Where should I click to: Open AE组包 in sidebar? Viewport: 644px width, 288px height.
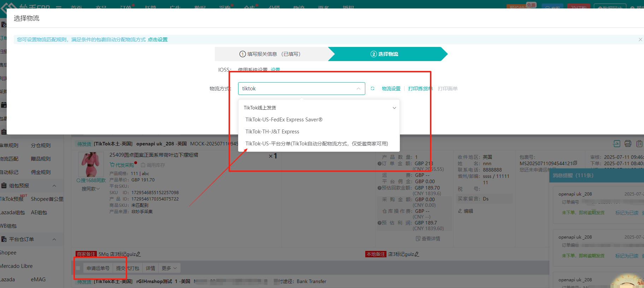point(39,212)
